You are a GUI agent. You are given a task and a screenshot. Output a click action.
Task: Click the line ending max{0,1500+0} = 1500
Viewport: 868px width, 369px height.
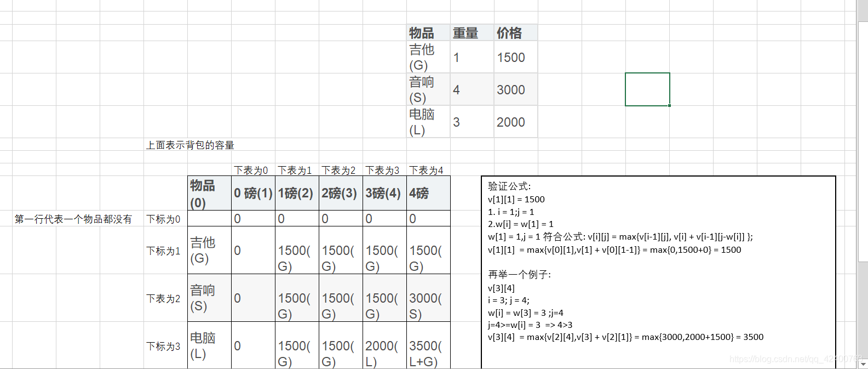(x=614, y=250)
